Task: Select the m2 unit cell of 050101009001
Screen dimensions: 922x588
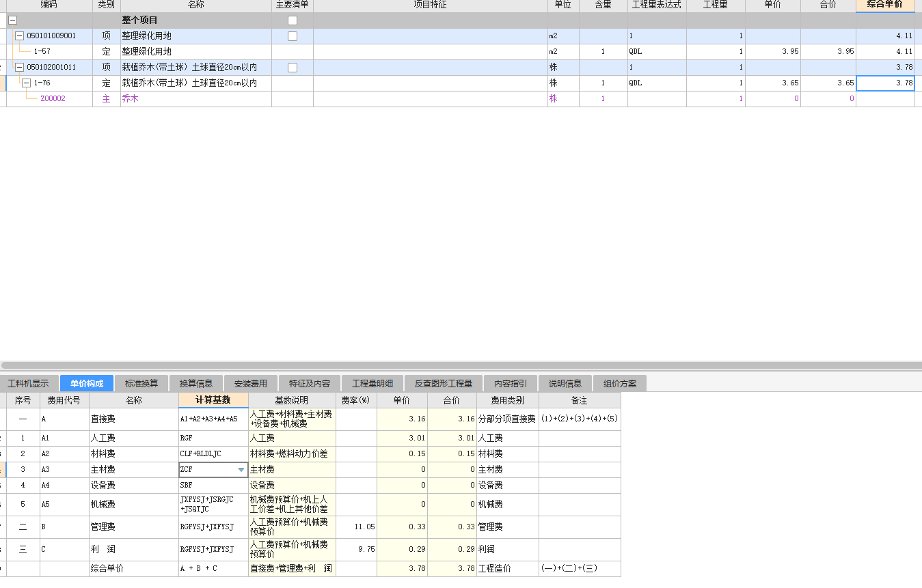Action: coord(563,36)
